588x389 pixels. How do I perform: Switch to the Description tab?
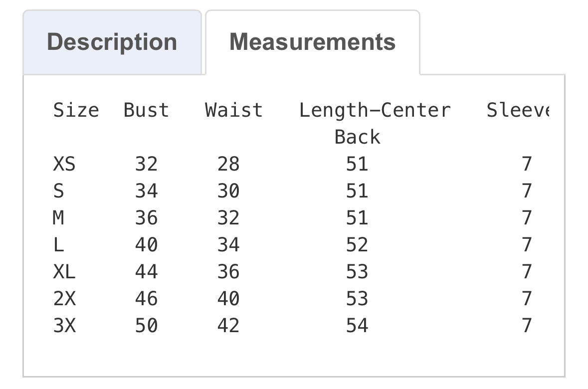pos(112,42)
